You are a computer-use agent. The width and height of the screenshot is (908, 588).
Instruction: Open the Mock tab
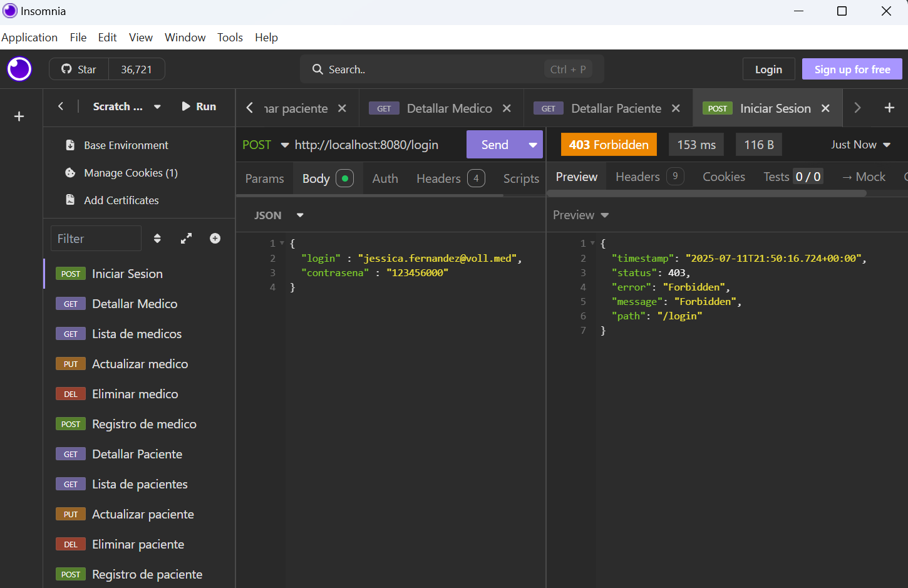click(x=864, y=177)
